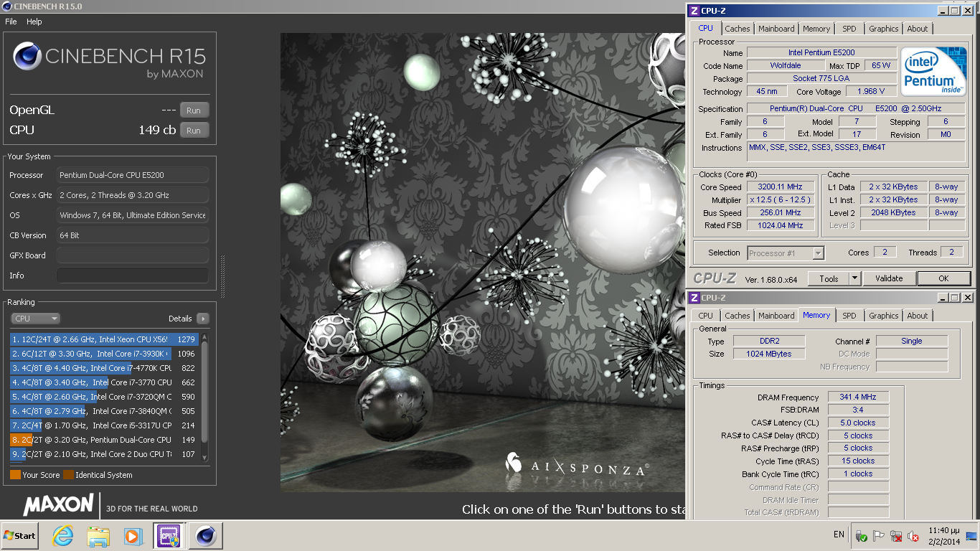This screenshot has height=551, width=980.
Task: Click the ranking list scroll up arrow
Action: click(x=204, y=336)
